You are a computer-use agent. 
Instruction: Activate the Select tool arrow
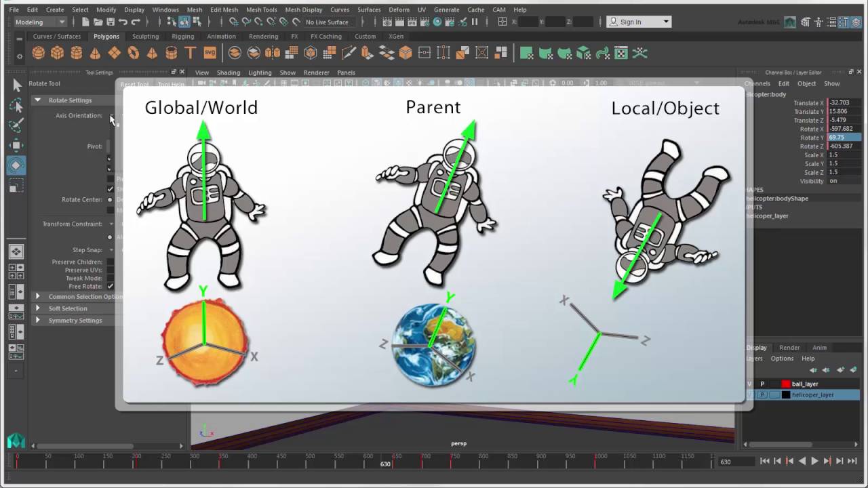pyautogui.click(x=17, y=85)
